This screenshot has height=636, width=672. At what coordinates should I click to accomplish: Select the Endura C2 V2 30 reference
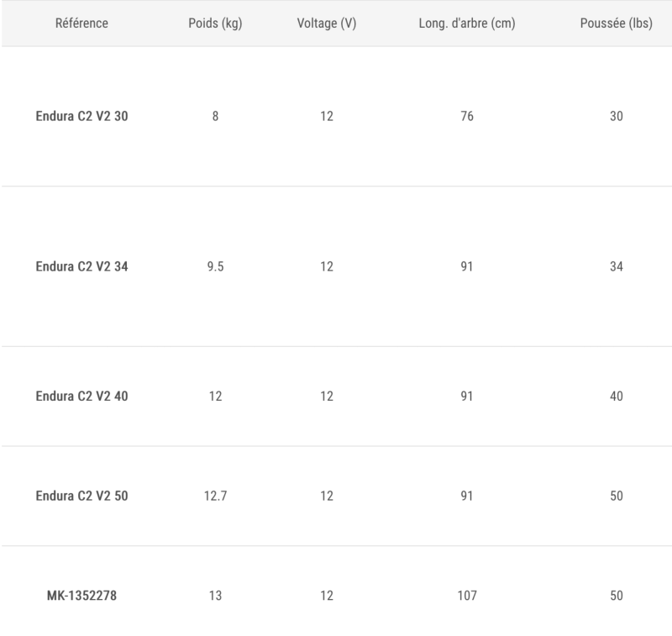tap(81, 116)
